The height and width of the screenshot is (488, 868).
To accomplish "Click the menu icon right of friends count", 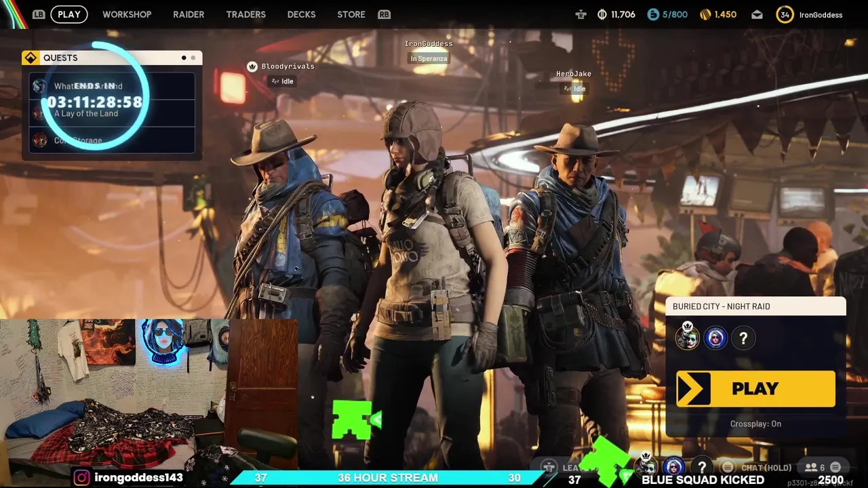I will (835, 467).
